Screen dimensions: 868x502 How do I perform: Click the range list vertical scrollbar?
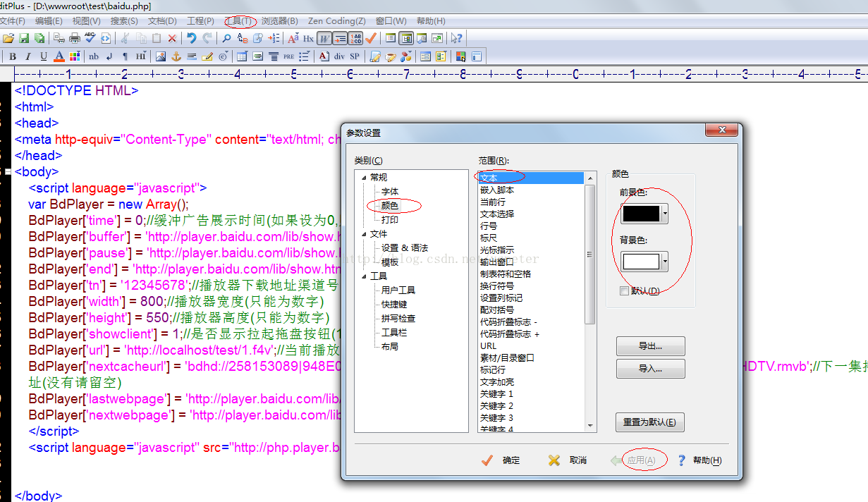(591, 300)
